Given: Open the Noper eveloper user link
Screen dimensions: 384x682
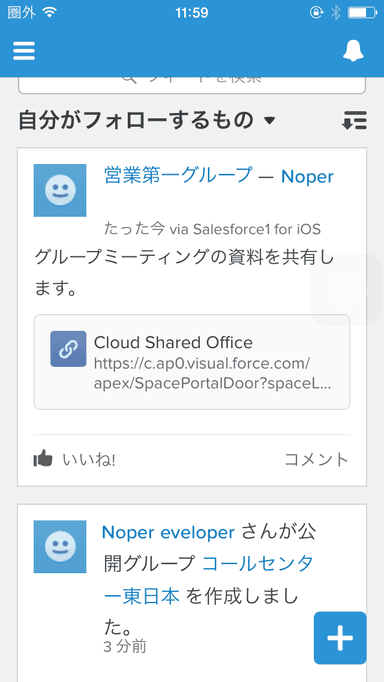Looking at the screenshot, I should point(168,532).
